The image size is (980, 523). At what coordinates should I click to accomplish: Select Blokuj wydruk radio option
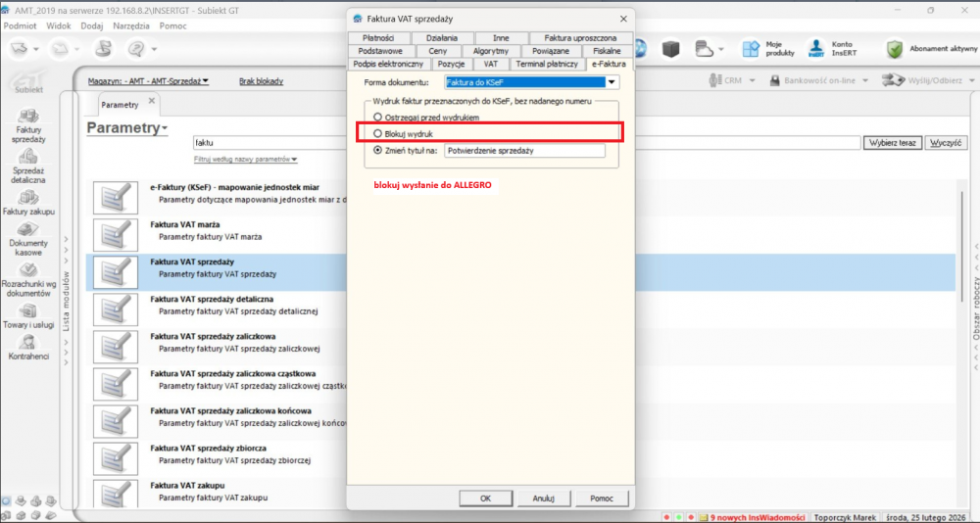[x=377, y=134]
